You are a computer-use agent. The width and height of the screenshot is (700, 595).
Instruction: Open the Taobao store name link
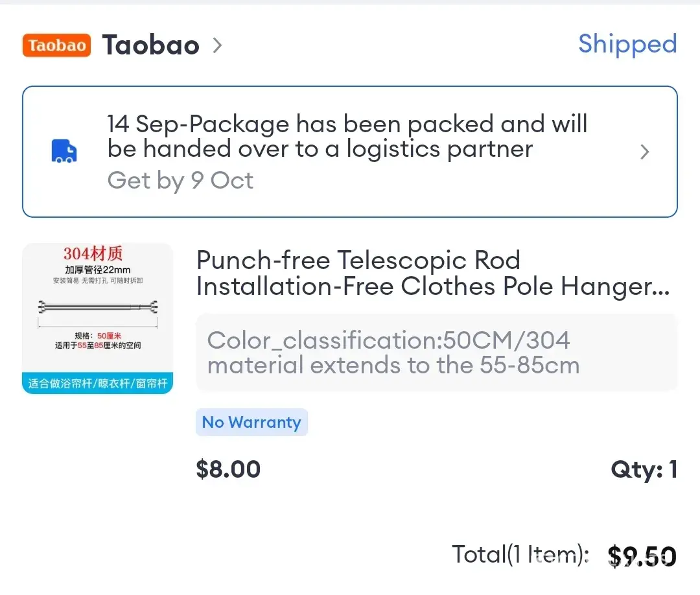(x=150, y=45)
